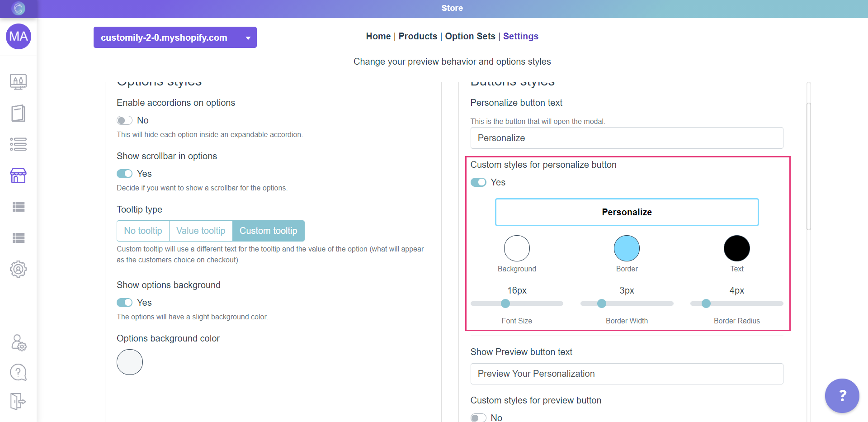
Task: Click the round purple help button
Action: click(842, 396)
